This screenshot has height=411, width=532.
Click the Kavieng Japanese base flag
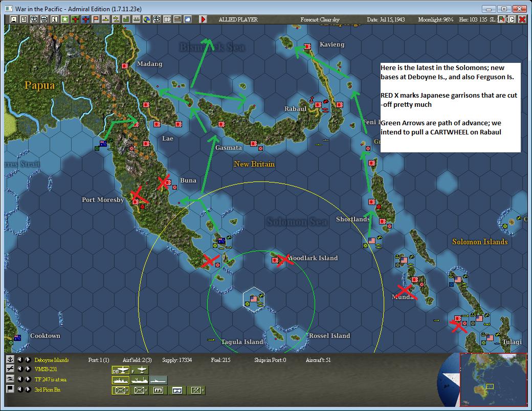click(307, 47)
